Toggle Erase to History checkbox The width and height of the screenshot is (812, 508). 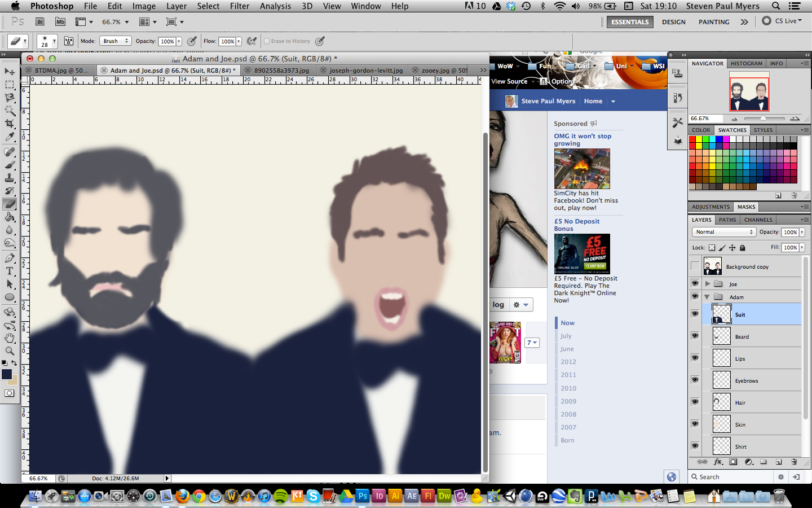pyautogui.click(x=267, y=41)
